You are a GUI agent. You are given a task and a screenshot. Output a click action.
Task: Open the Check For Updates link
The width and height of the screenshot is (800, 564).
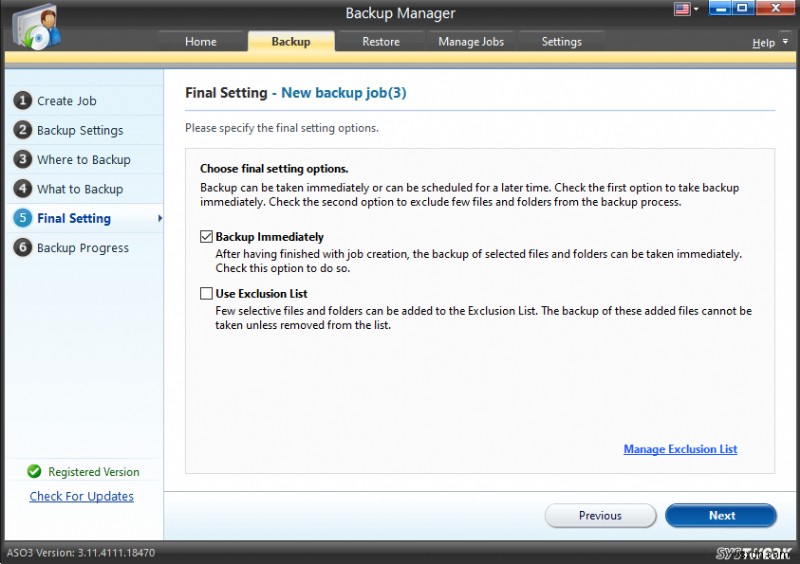point(82,496)
